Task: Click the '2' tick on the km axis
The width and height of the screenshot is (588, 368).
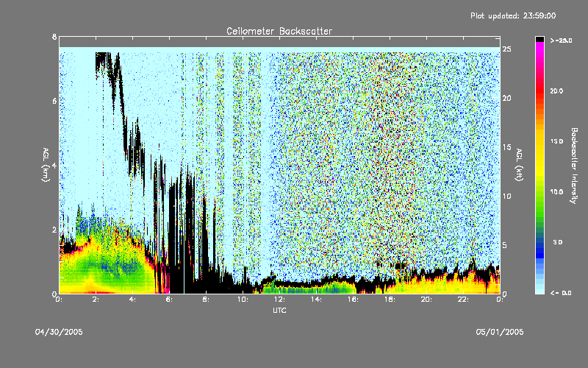Action: 54,230
